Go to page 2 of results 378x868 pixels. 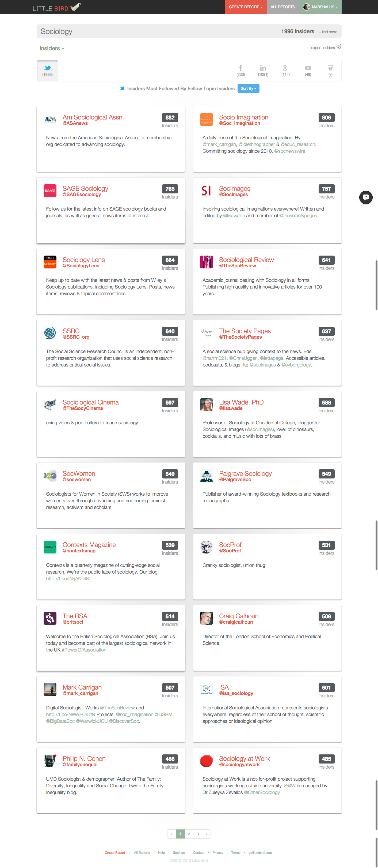(189, 834)
